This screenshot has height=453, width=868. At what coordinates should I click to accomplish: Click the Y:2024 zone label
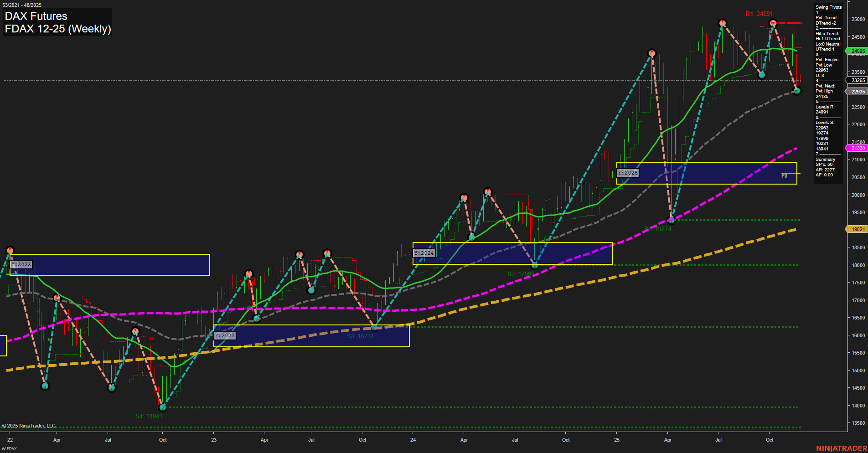[424, 252]
